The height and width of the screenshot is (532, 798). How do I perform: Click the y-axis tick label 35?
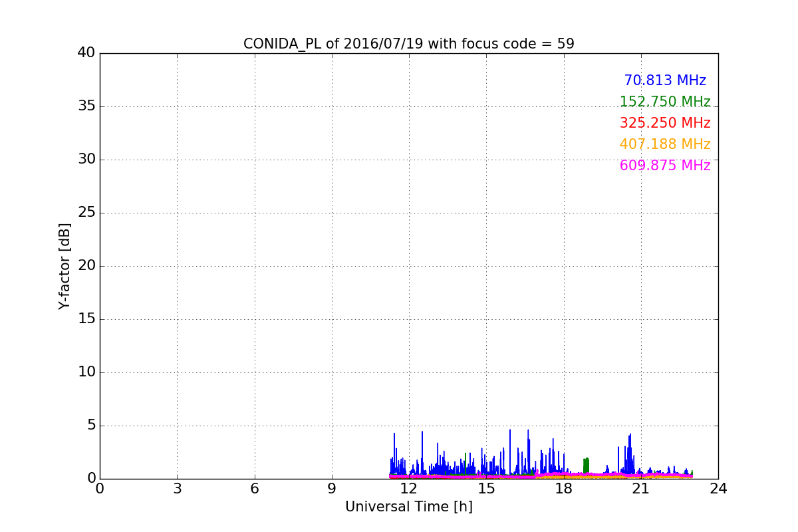point(86,106)
